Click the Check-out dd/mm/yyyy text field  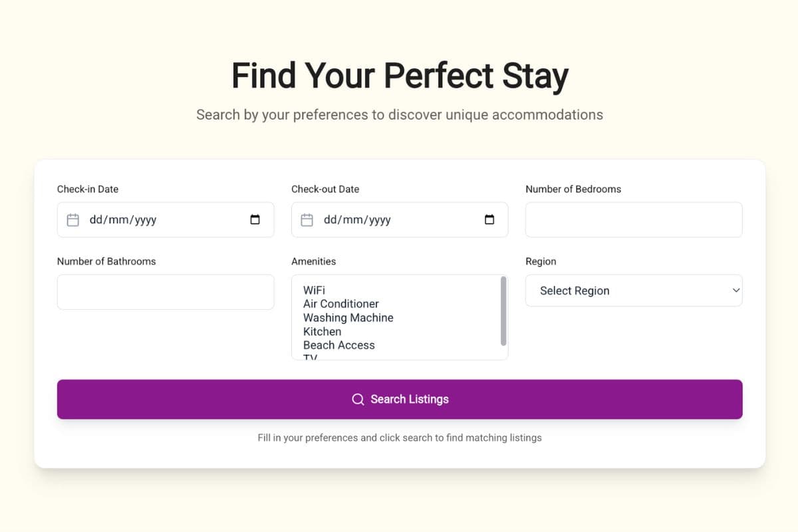pos(357,219)
